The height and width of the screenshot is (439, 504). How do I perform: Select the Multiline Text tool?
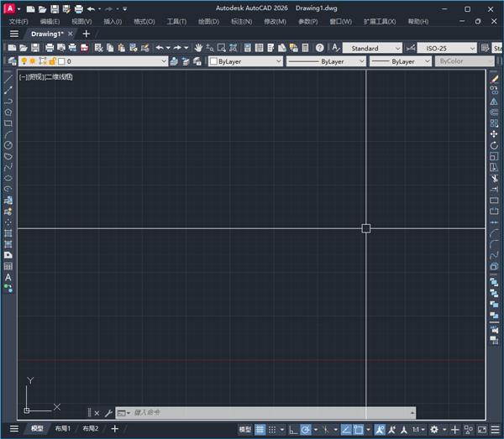pos(8,278)
